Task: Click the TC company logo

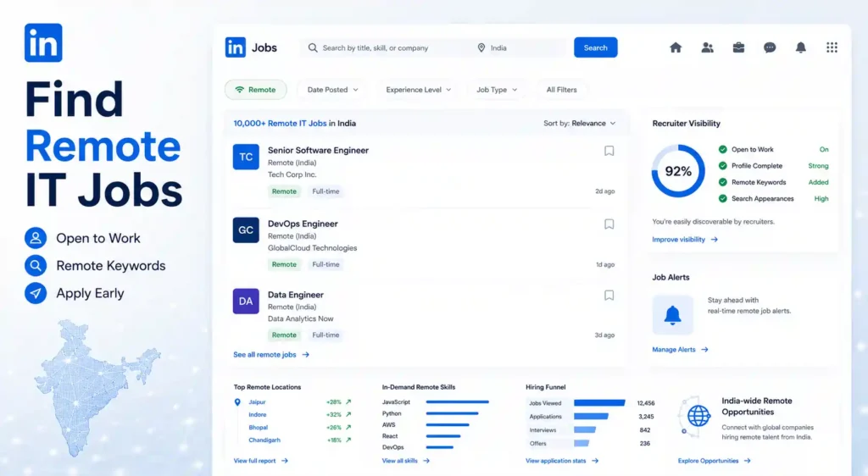Action: tap(246, 157)
